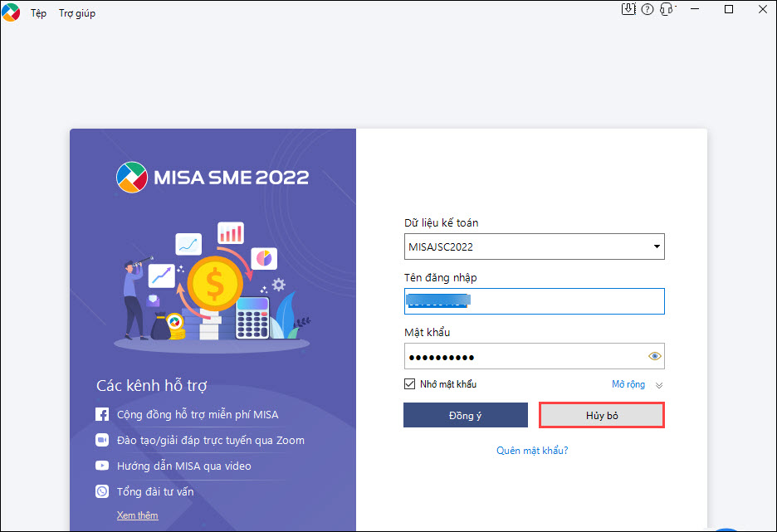This screenshot has height=532, width=777.
Task: Toggle the Nhớ mật khẩu checkbox
Action: pos(409,384)
